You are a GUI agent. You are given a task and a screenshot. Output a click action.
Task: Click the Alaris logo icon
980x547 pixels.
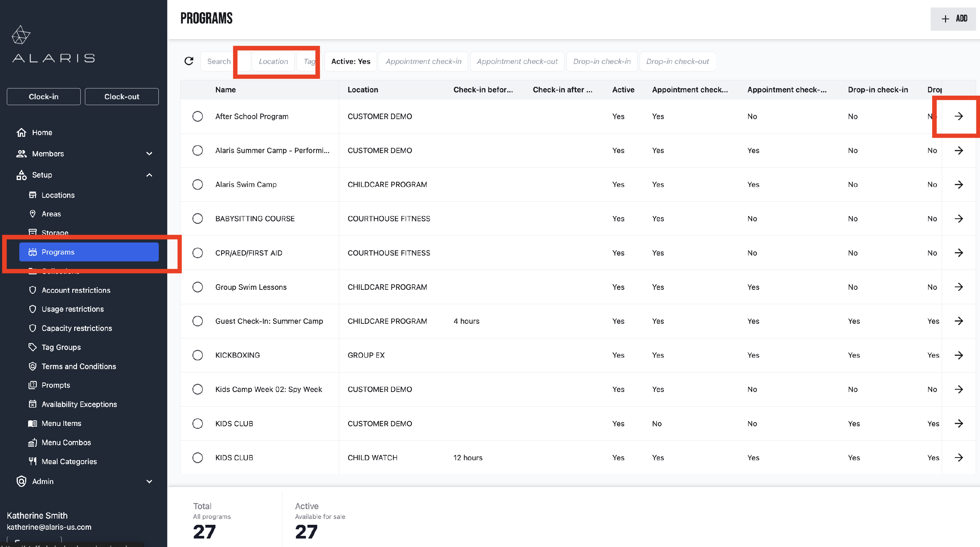[21, 35]
